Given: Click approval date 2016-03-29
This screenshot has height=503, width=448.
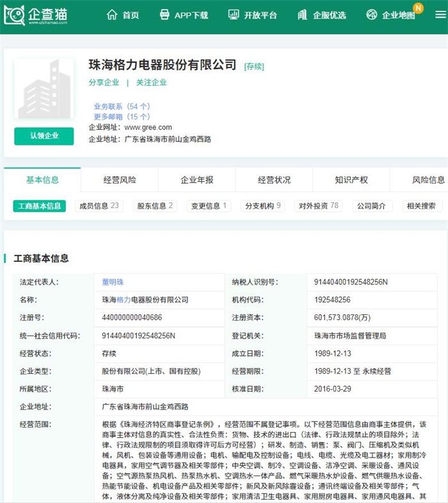Looking at the screenshot, I should click(x=332, y=389).
